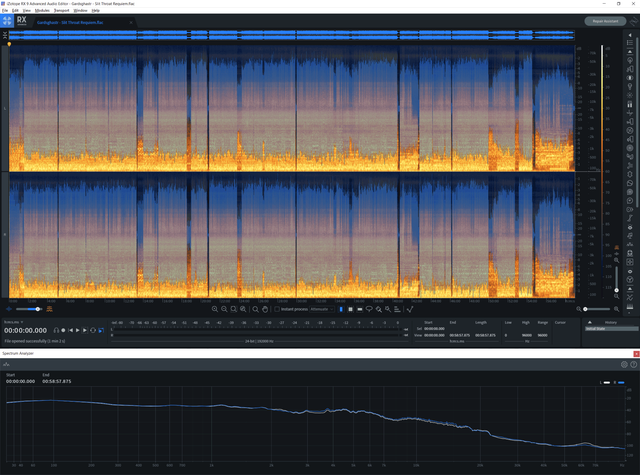The image size is (640, 475).
Task: Open the Transport menu
Action: coord(62,10)
